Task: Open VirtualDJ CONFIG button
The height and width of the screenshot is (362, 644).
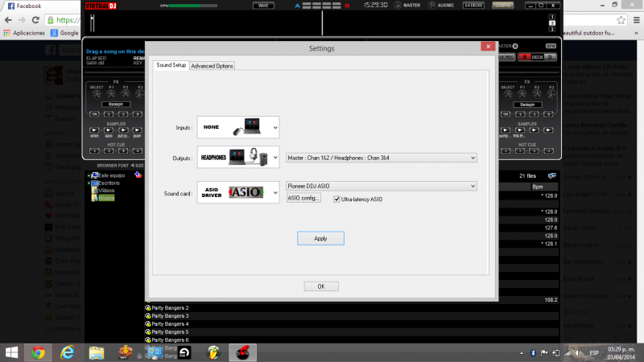Action: click(x=502, y=6)
